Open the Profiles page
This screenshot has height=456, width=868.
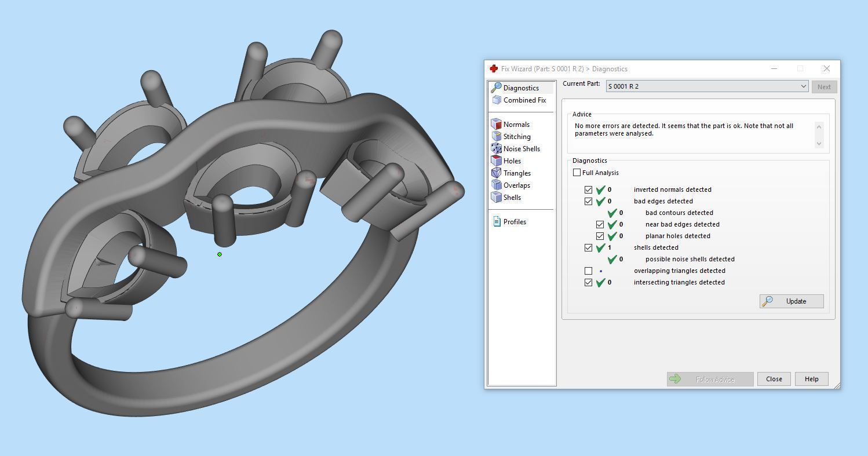point(515,222)
